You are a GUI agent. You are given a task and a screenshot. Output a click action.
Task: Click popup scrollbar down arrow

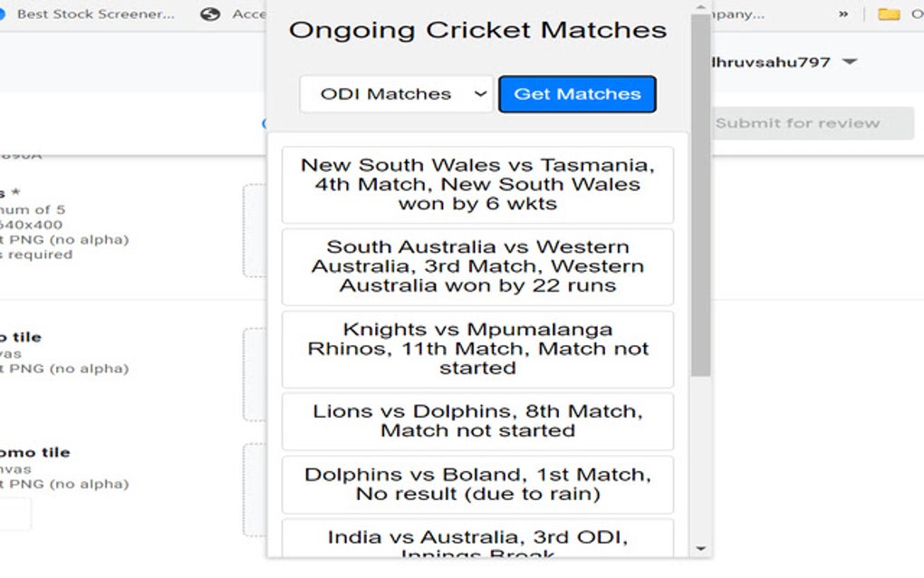point(700,548)
